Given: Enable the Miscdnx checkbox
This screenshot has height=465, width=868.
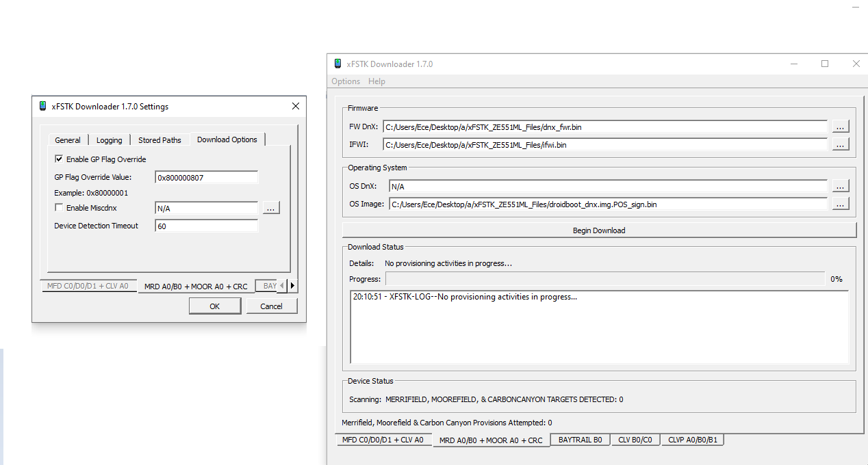Looking at the screenshot, I should (x=59, y=208).
